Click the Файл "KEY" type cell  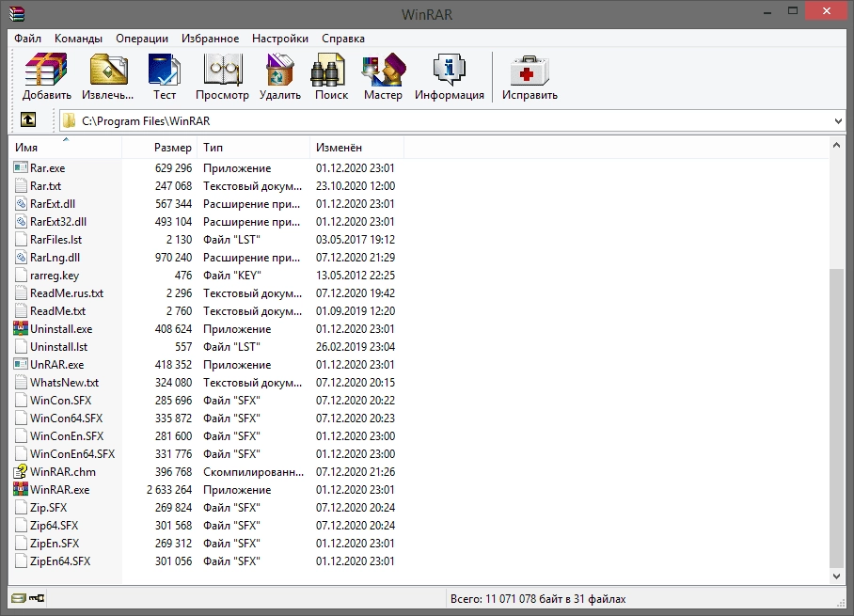tap(232, 275)
